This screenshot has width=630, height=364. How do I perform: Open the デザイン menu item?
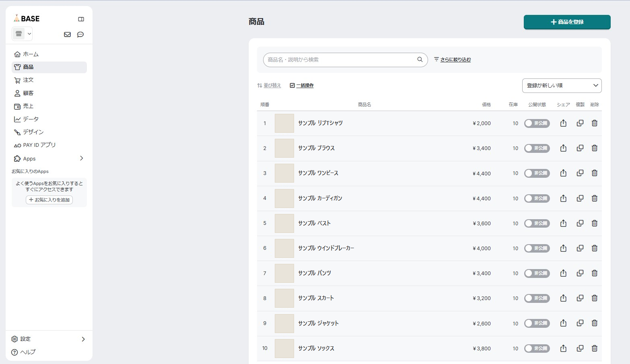click(49, 132)
